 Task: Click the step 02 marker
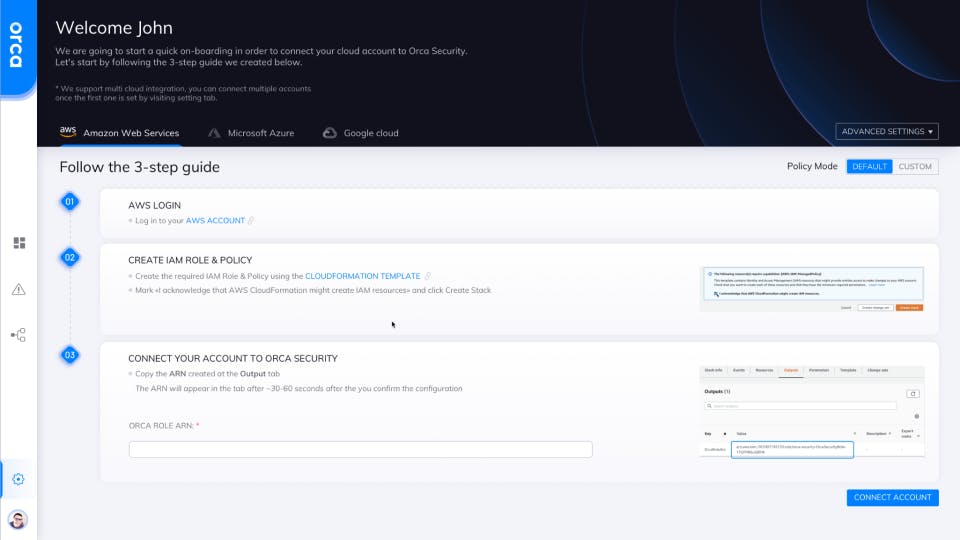tap(70, 258)
